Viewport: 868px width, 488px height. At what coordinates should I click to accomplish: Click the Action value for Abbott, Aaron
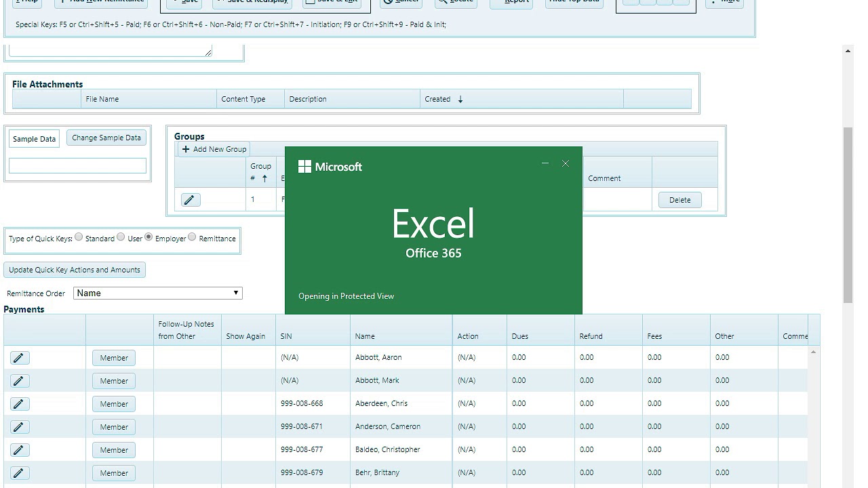(x=467, y=358)
